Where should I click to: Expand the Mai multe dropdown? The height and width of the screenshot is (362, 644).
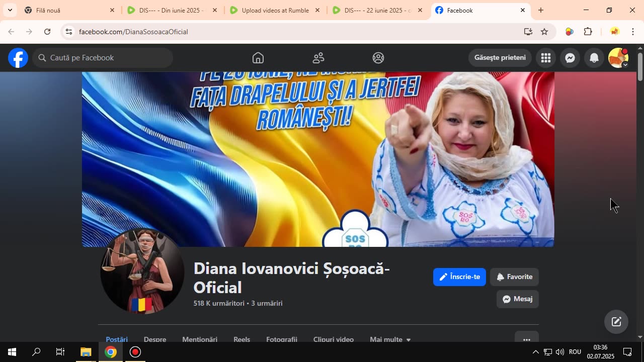(x=390, y=339)
